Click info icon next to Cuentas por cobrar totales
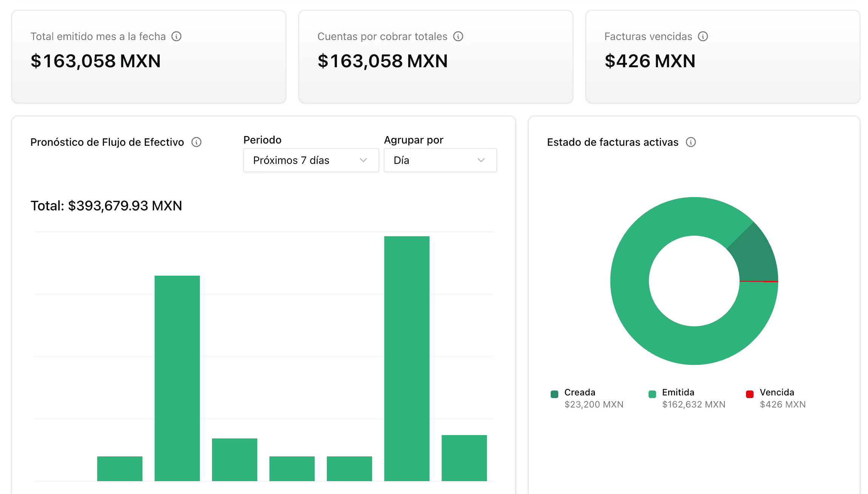Image resolution: width=868 pixels, height=494 pixels. tap(458, 36)
